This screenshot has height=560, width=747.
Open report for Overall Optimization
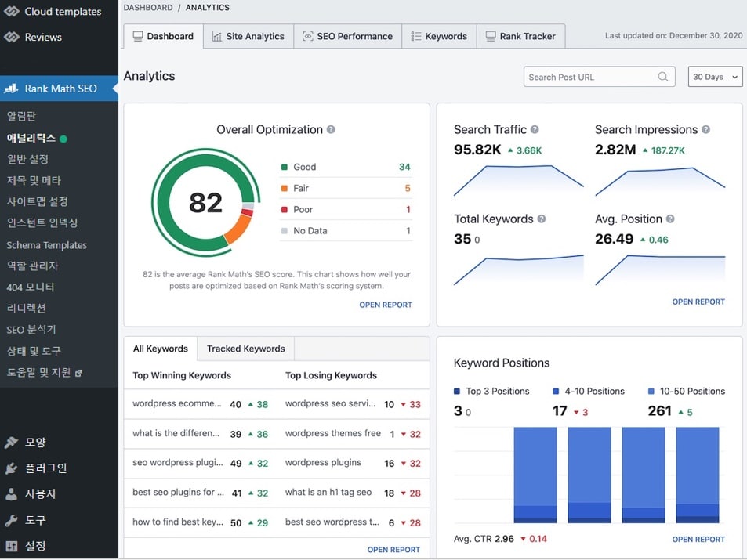(386, 305)
